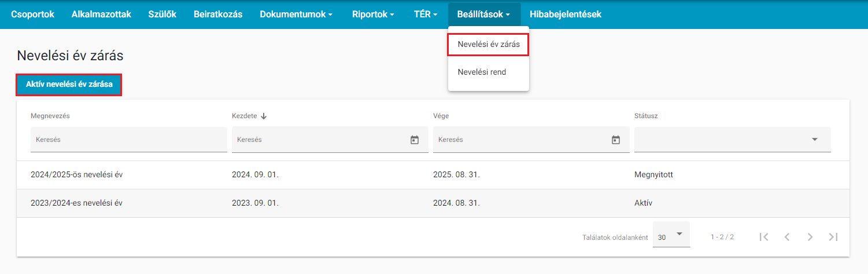Open the results-per-page dropdown showing 30
Viewport: 868px width, 274px height.
click(x=671, y=235)
